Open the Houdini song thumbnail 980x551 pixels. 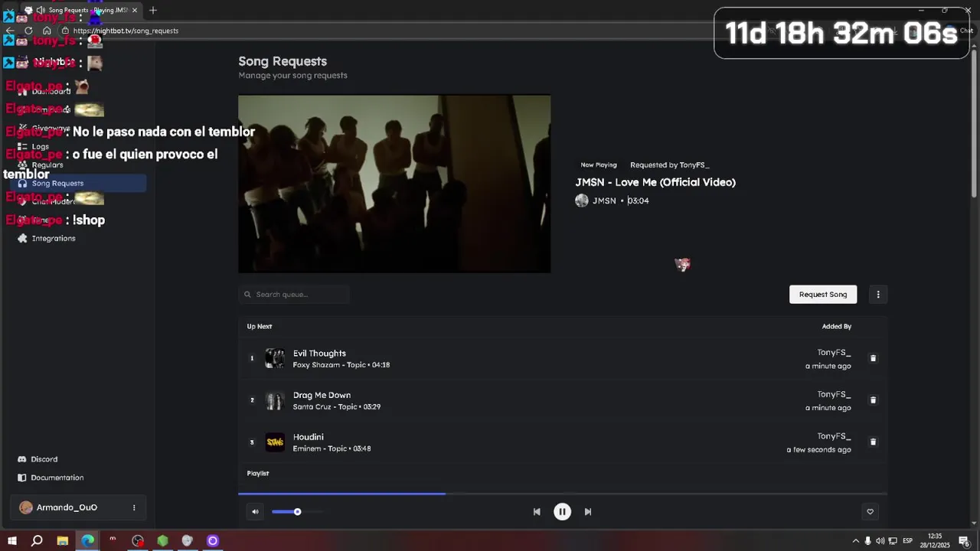(x=275, y=442)
